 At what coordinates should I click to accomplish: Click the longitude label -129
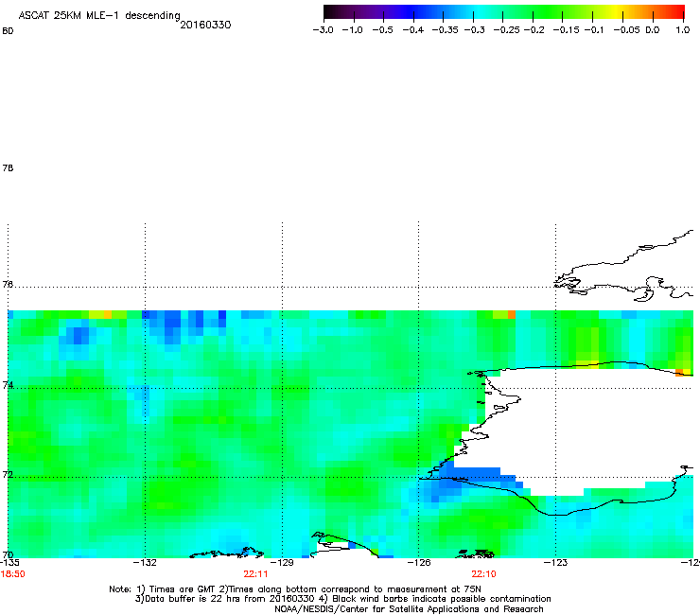coord(282,562)
